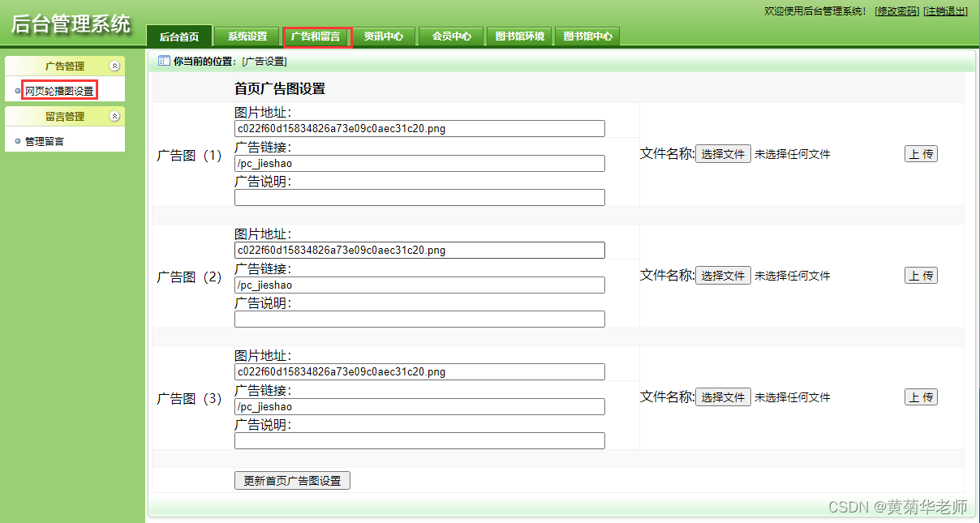Focus 广告说明 field for 广告图（1）
The height and width of the screenshot is (523, 980).
click(419, 198)
